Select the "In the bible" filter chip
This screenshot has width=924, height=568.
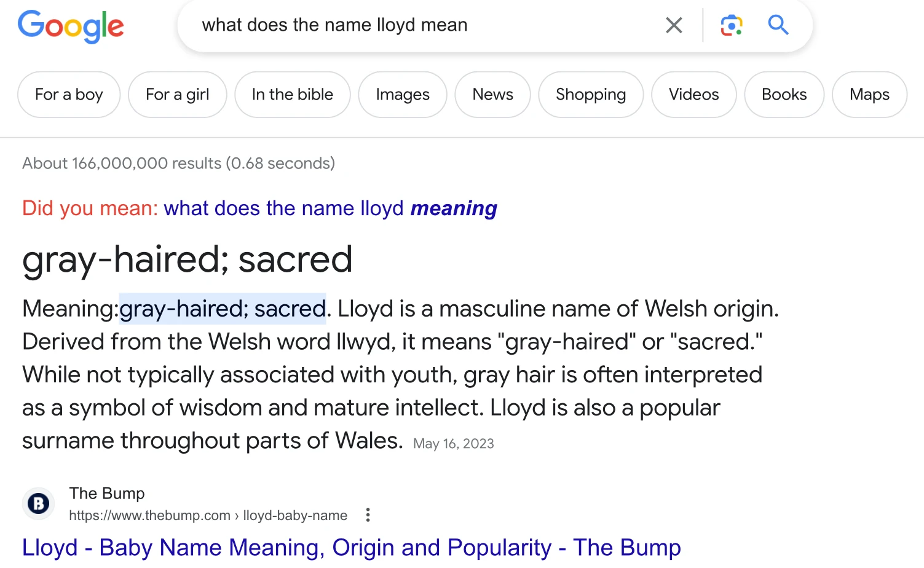(x=292, y=95)
